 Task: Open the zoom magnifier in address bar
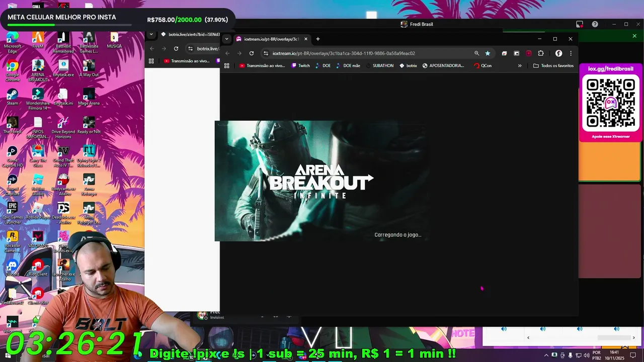coord(476,53)
